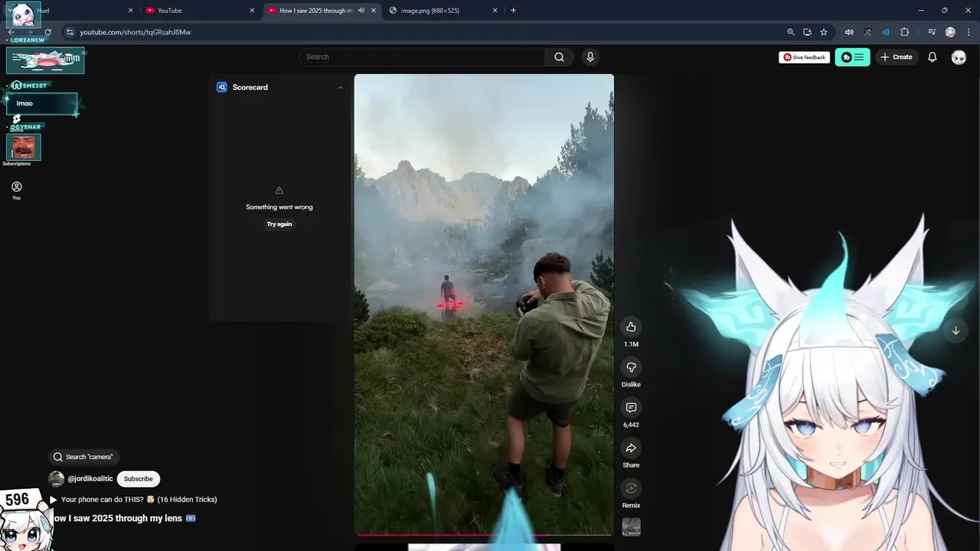The width and height of the screenshot is (980, 551).
Task: Click the jordikoalitic channel avatar
Action: pyautogui.click(x=56, y=479)
